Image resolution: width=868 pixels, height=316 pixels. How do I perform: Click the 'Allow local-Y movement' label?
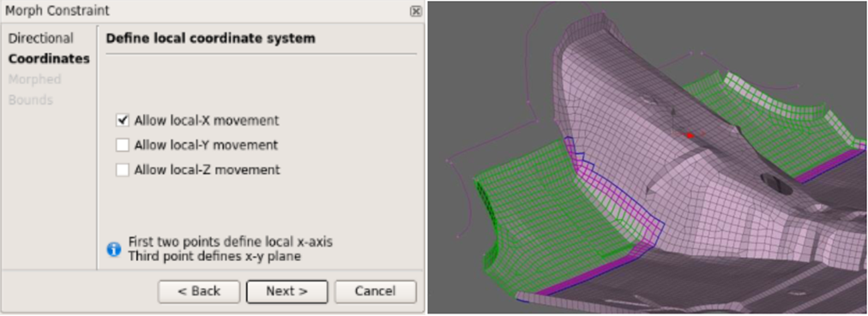[x=206, y=145]
